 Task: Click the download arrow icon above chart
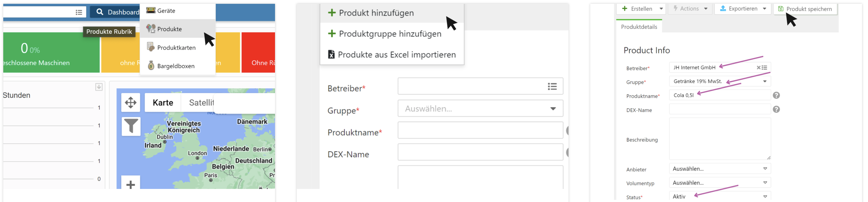[x=99, y=87]
